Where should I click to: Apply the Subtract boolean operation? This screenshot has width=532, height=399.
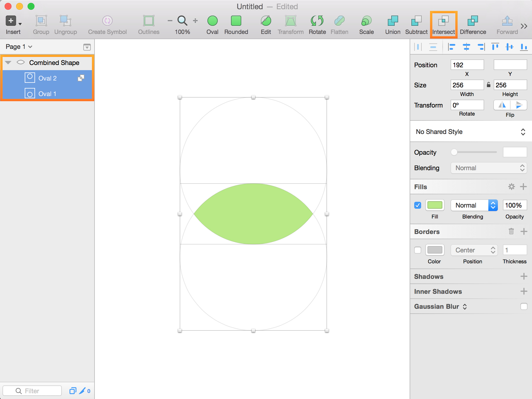pos(417,21)
